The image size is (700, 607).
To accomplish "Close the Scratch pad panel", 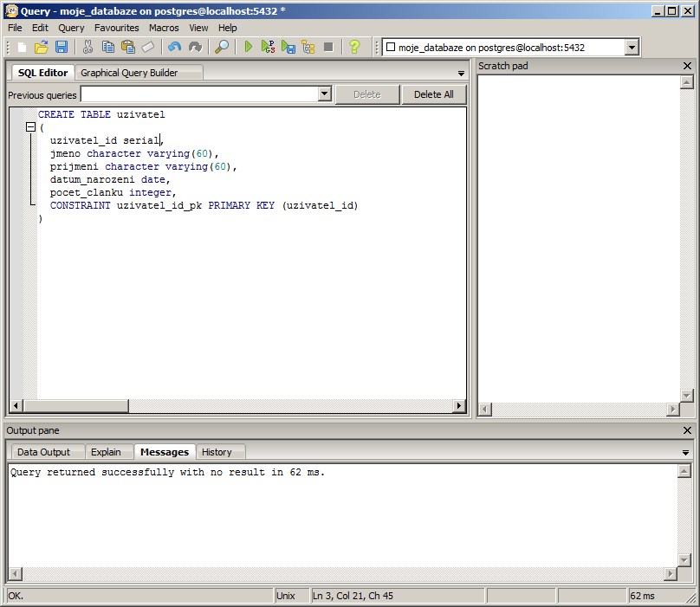I will [688, 66].
